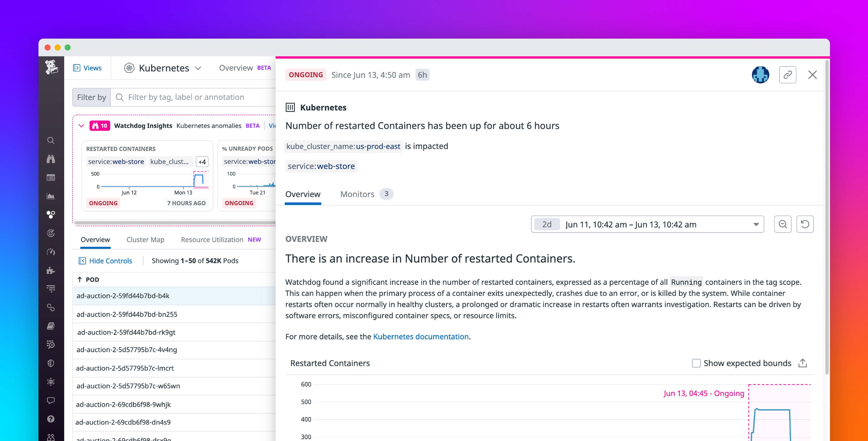Open the Help question mark icon
Image resolution: width=868 pixels, height=441 pixels.
(x=51, y=419)
